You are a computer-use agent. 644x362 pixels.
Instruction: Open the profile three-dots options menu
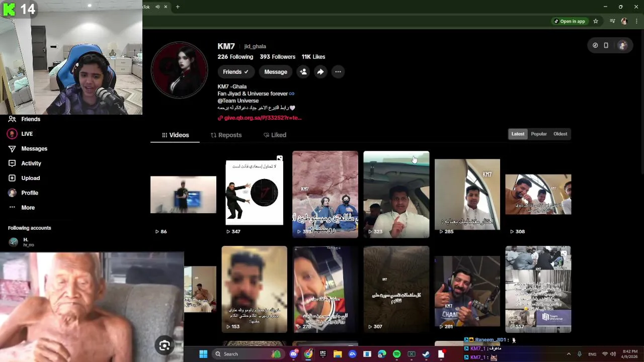tap(338, 72)
